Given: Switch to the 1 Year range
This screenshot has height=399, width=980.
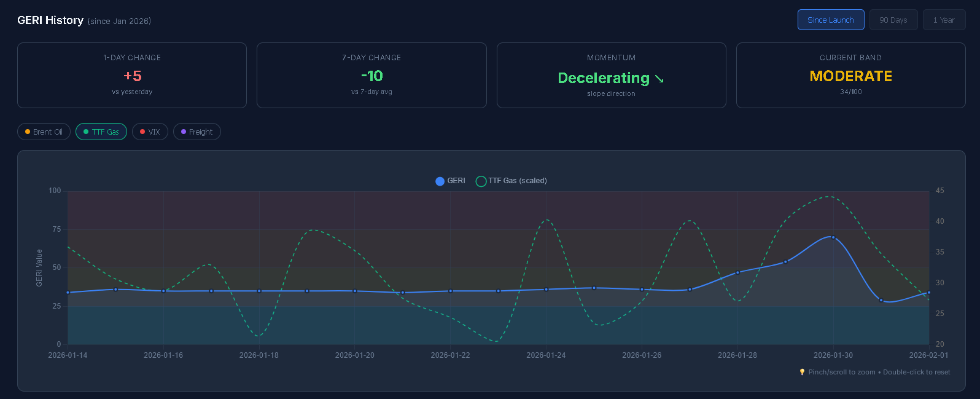Looking at the screenshot, I should [944, 20].
